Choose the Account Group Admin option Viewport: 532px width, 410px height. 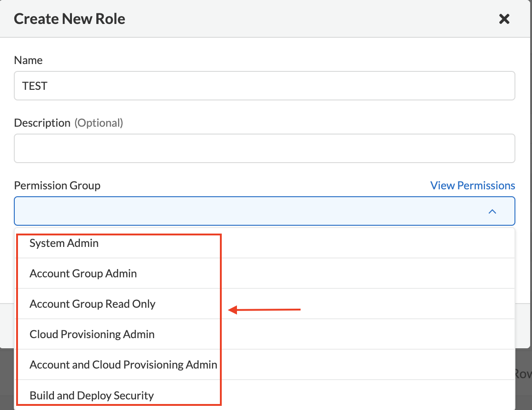point(83,274)
